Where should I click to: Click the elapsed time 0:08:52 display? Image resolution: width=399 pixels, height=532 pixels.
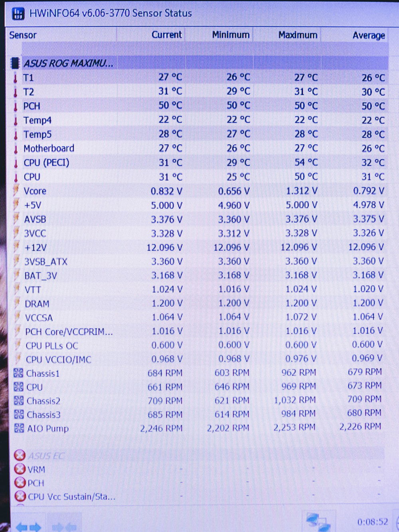[x=372, y=522]
